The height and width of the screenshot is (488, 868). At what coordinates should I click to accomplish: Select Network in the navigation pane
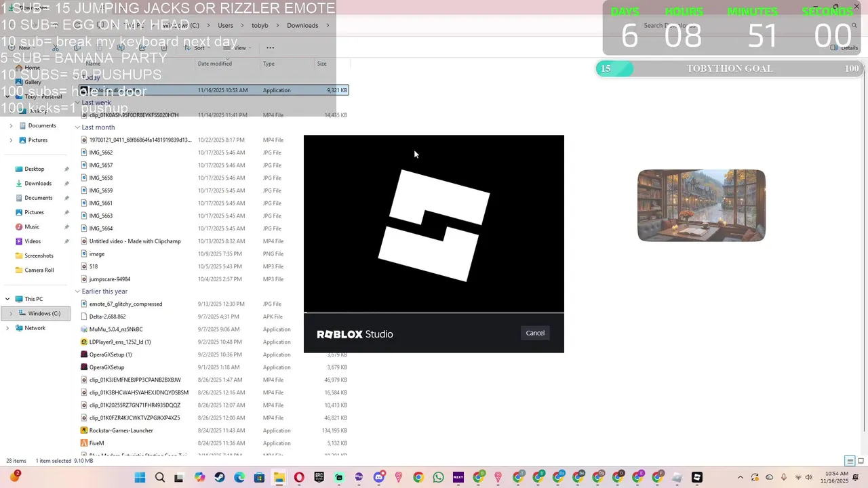click(x=35, y=327)
